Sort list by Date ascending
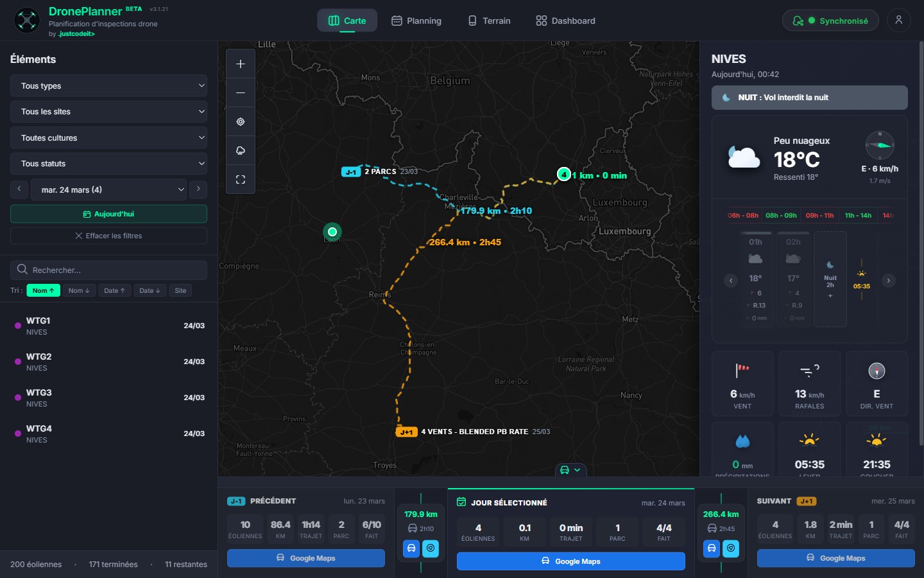 point(115,290)
